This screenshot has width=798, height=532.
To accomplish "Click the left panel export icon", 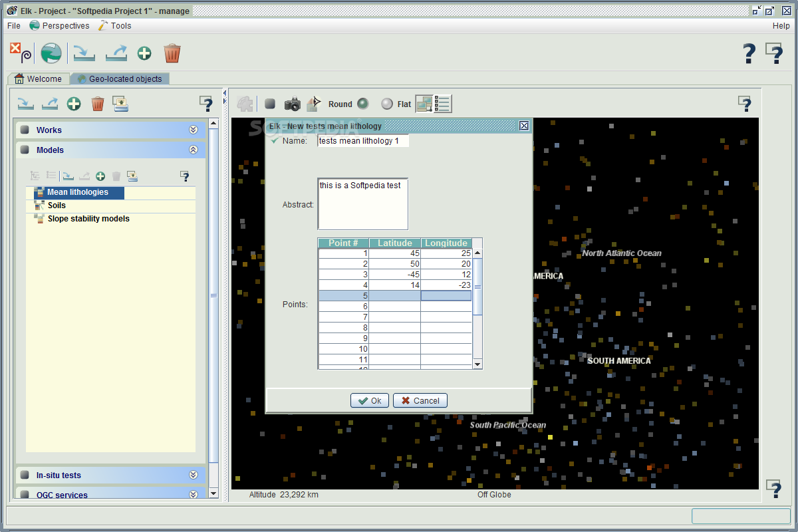I will point(50,104).
